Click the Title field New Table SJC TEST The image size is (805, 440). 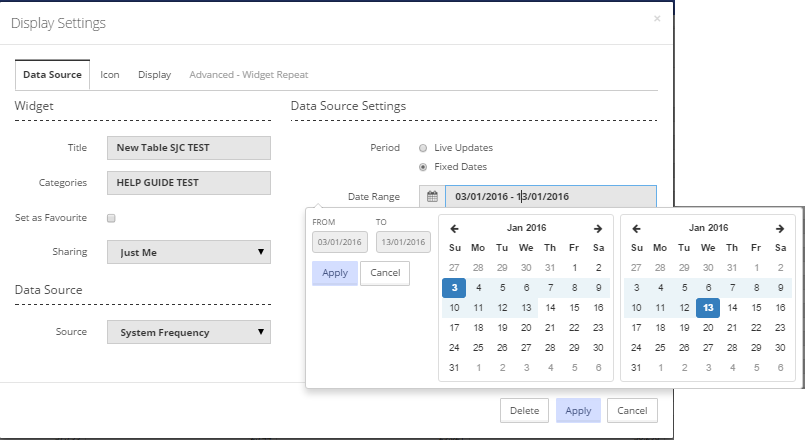coord(188,148)
